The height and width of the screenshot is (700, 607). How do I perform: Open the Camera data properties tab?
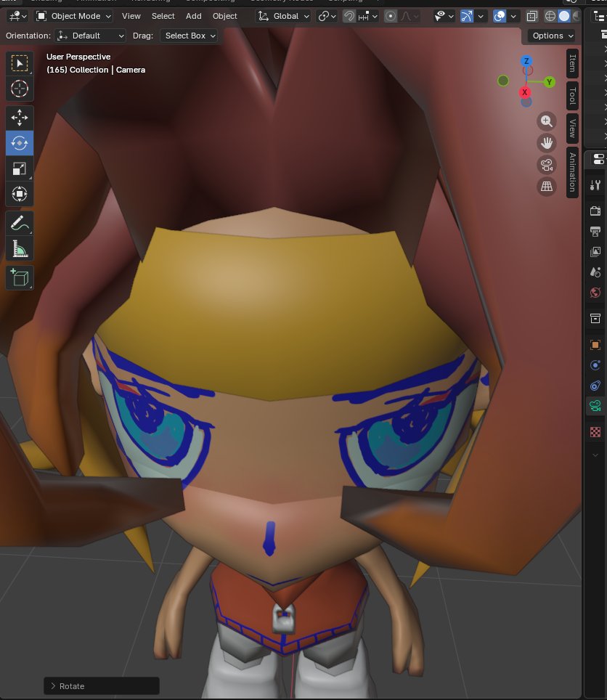click(x=595, y=406)
